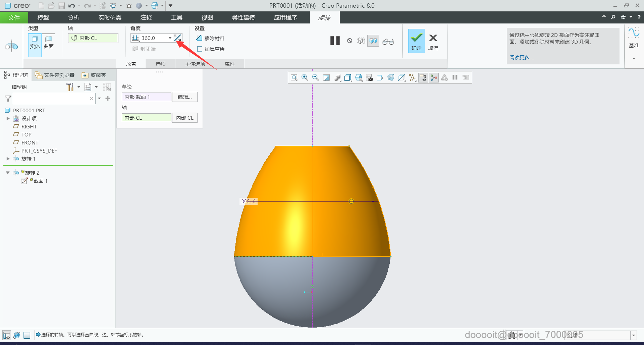Click the flip angle direction icon
Viewport: 644px width, 345px height.
point(177,38)
